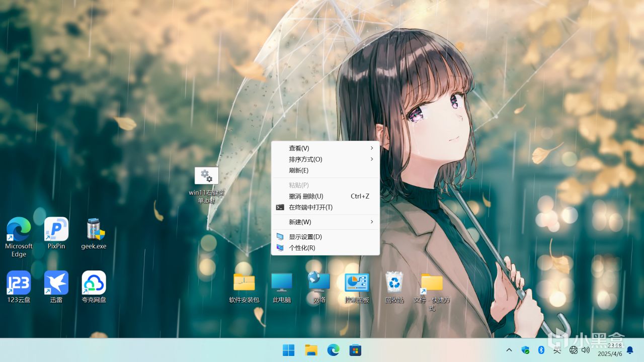Select the 回收站 recycle bin icon

click(394, 282)
